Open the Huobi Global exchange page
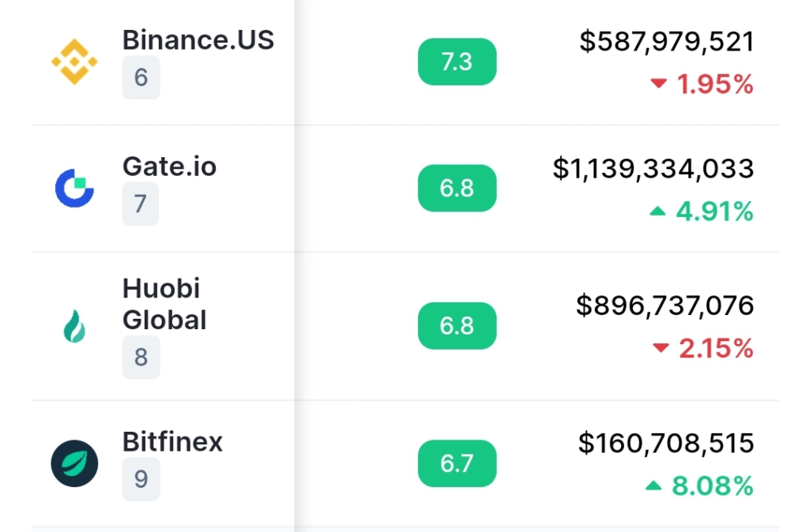809x532 pixels. click(x=164, y=304)
